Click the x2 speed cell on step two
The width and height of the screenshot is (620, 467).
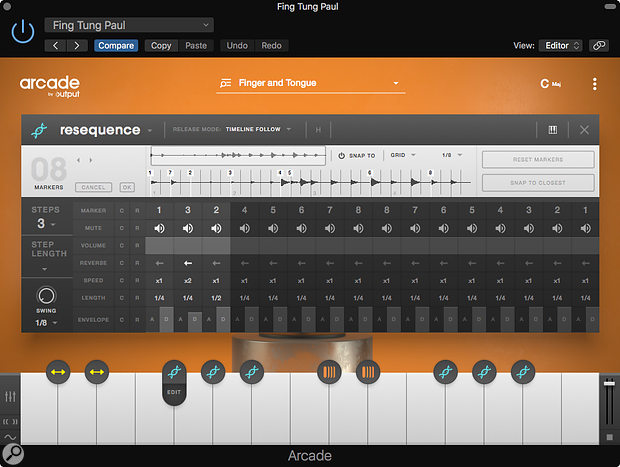(187, 281)
